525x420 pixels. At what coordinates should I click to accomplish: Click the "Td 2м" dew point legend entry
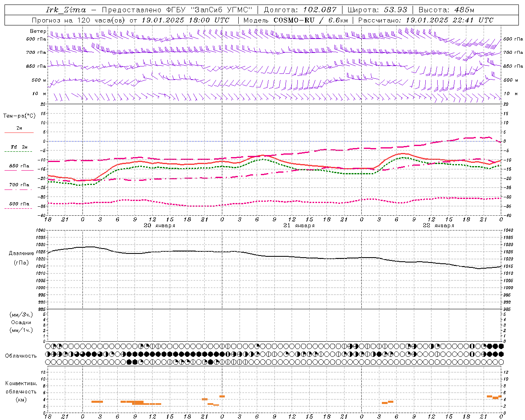[x=19, y=147]
